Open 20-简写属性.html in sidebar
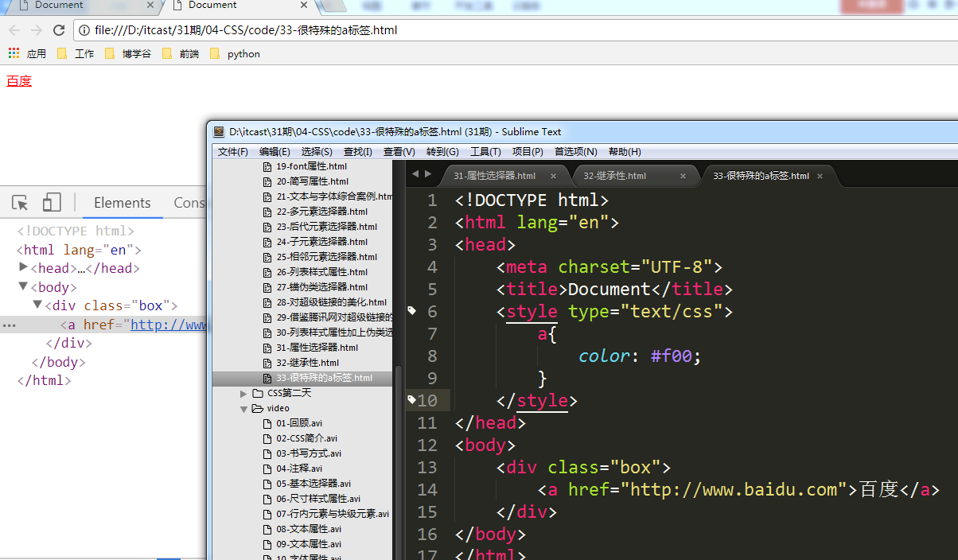The image size is (958, 560). [x=312, y=181]
